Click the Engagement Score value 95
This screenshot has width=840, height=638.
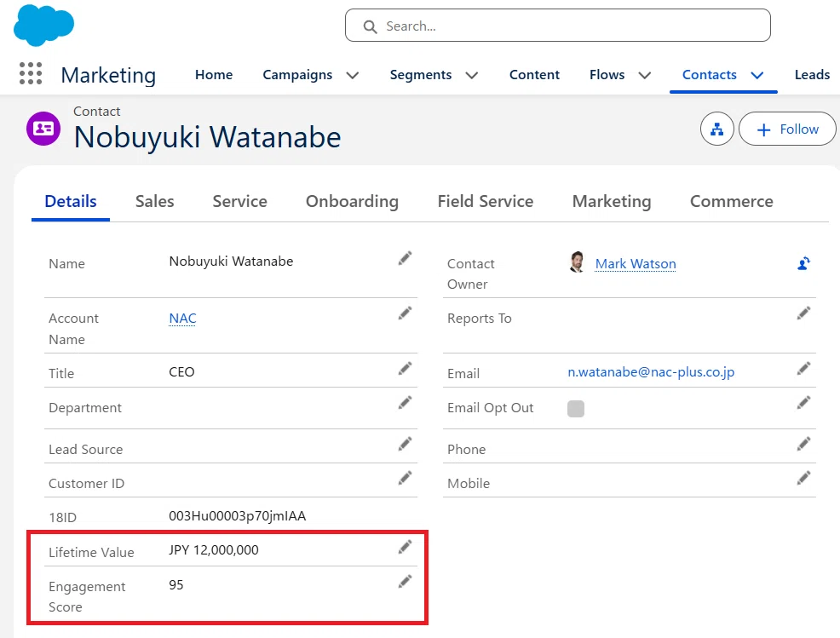click(176, 584)
